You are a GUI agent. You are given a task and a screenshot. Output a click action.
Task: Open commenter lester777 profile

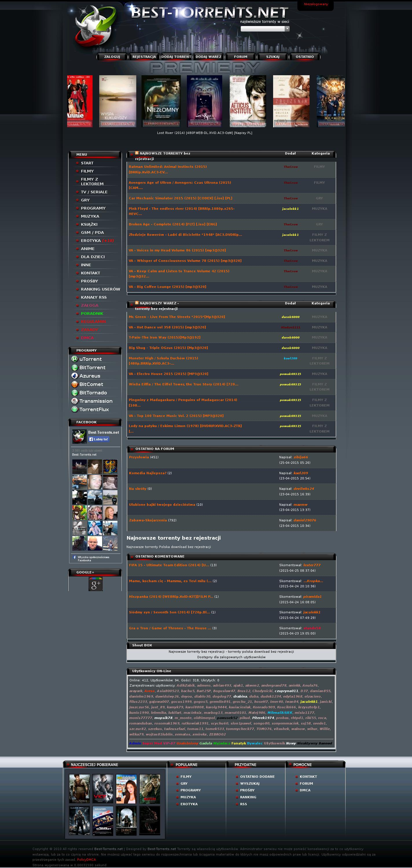[x=312, y=565]
